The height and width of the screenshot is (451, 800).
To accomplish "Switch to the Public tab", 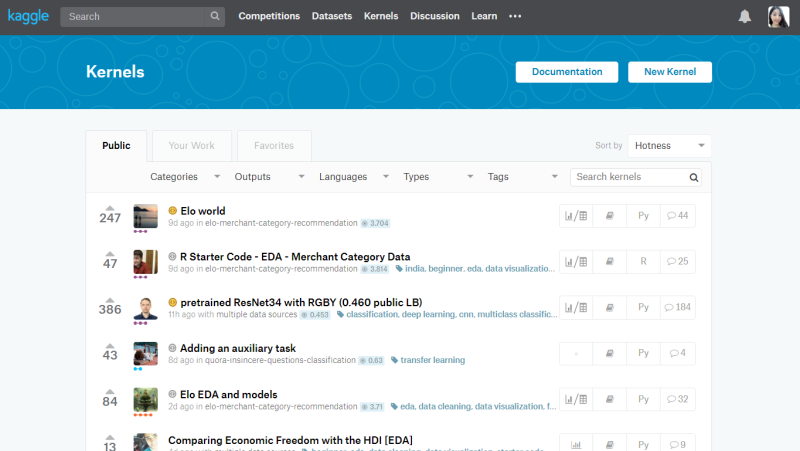I will pos(116,146).
